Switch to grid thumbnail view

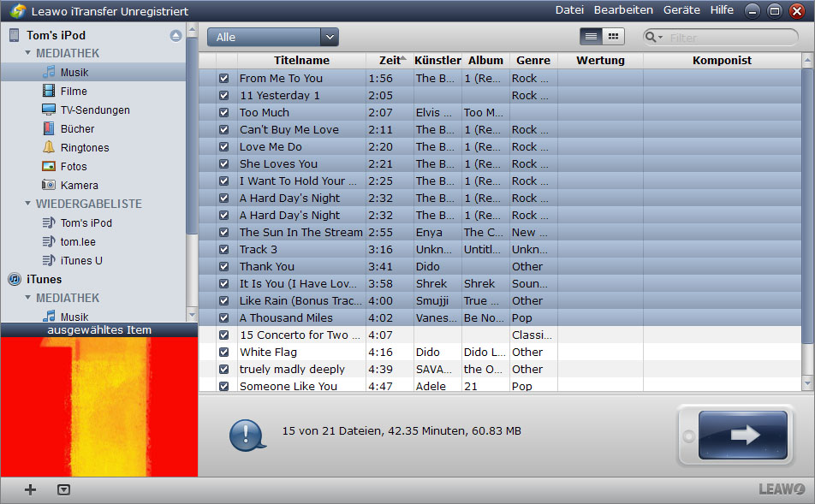tap(613, 37)
